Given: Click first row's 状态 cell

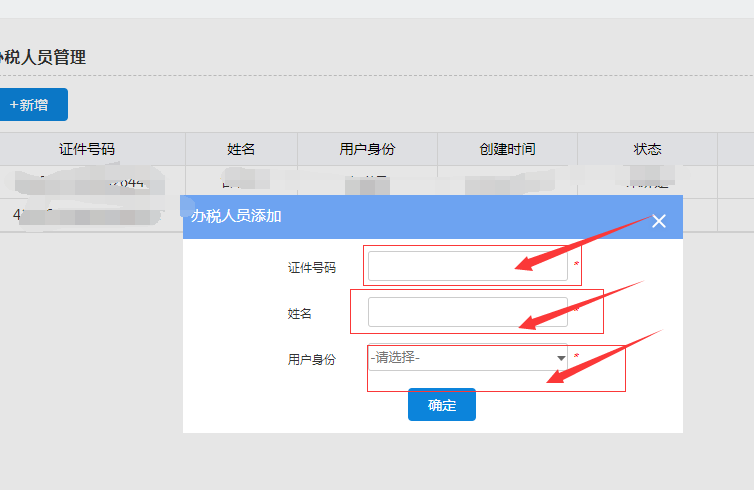Looking at the screenshot, I should click(x=647, y=182).
